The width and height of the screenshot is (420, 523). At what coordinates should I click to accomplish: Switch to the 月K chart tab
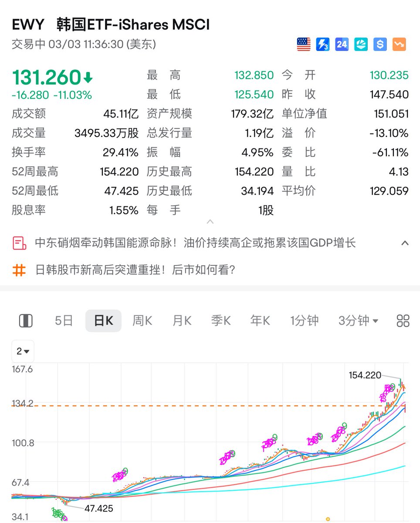[x=182, y=321]
